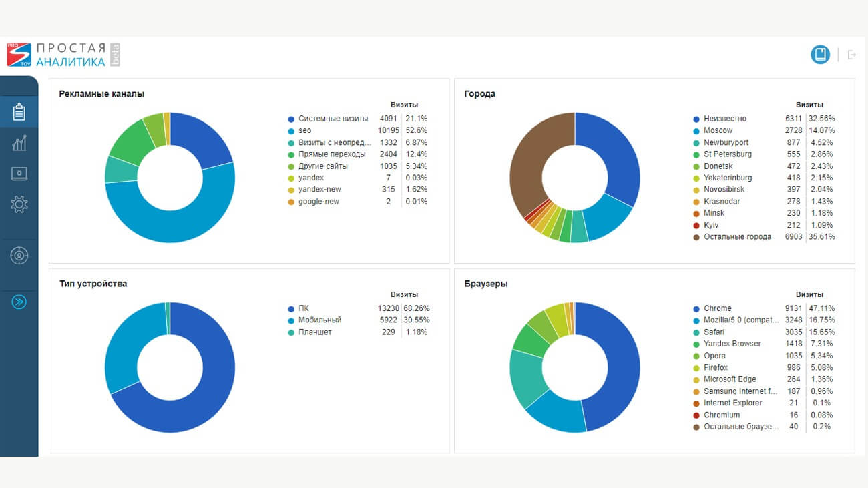Select St Petersburg in cities legend
Screen dimensions: 868x488
pyautogui.click(x=727, y=154)
